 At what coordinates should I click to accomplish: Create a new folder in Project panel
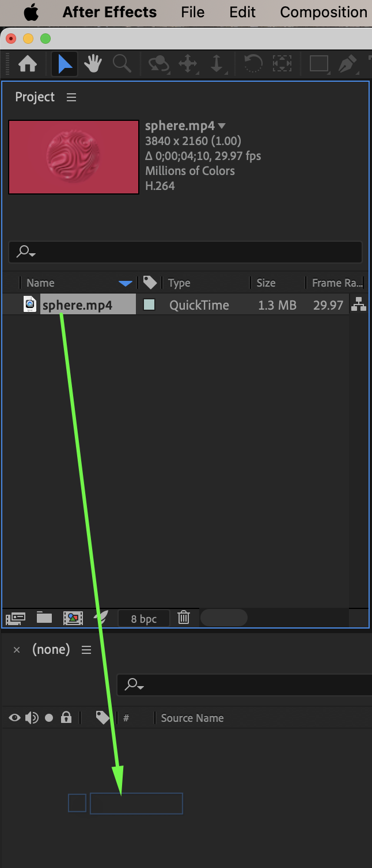(x=44, y=618)
